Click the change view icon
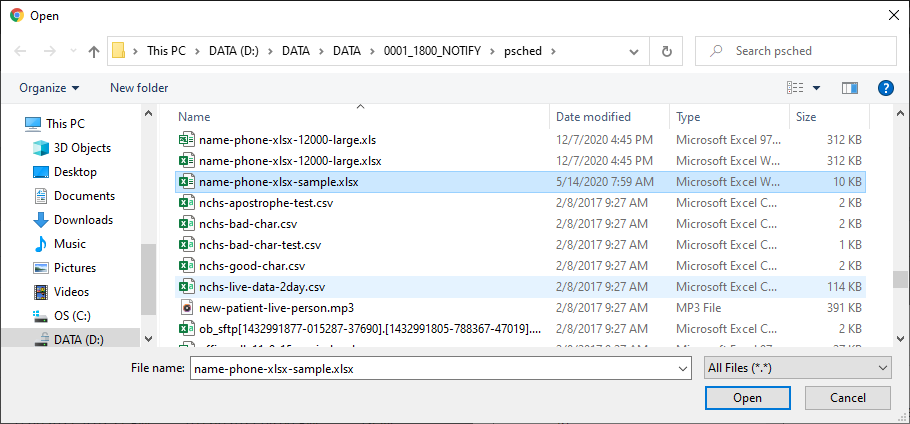Image resolution: width=910 pixels, height=424 pixels. click(796, 88)
